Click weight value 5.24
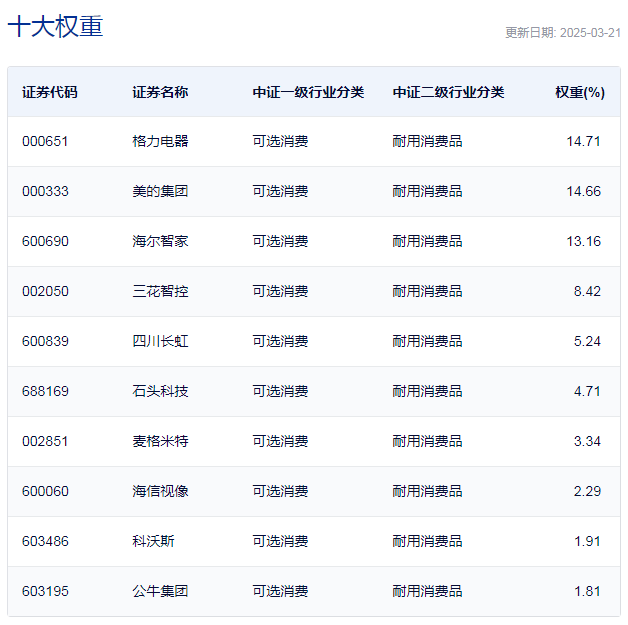628x625 pixels. [x=587, y=342]
